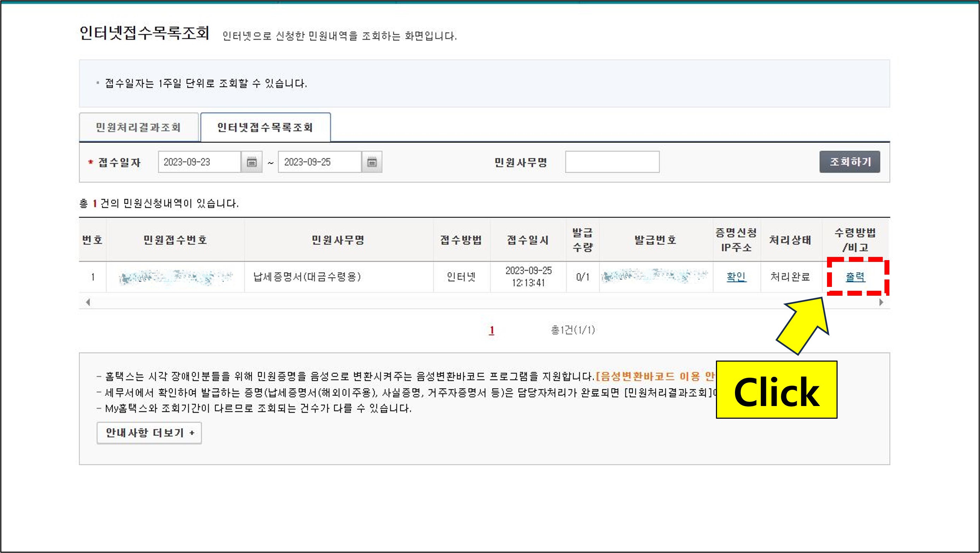
Task: Click the 접수일시 column header
Action: point(528,240)
